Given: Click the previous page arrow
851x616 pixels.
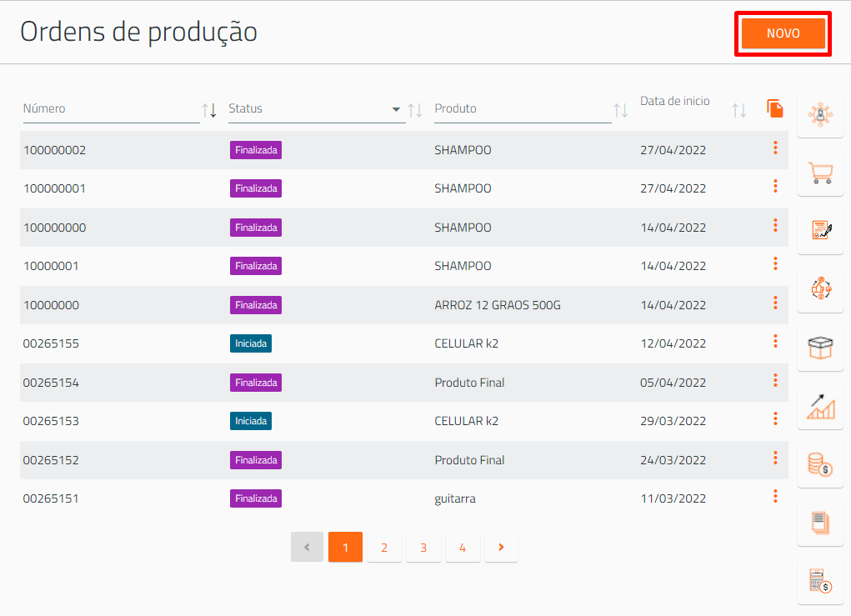Looking at the screenshot, I should 307,547.
